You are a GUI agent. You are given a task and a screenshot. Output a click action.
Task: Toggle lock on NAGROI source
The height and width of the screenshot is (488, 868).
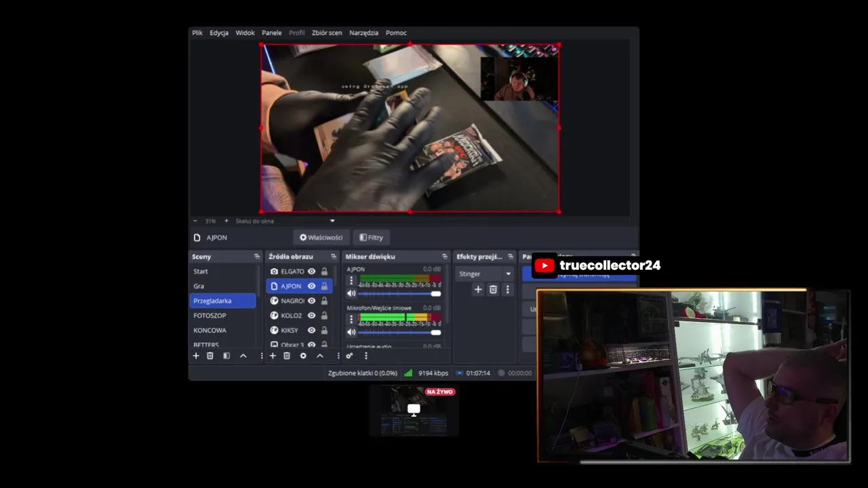pyautogui.click(x=324, y=301)
